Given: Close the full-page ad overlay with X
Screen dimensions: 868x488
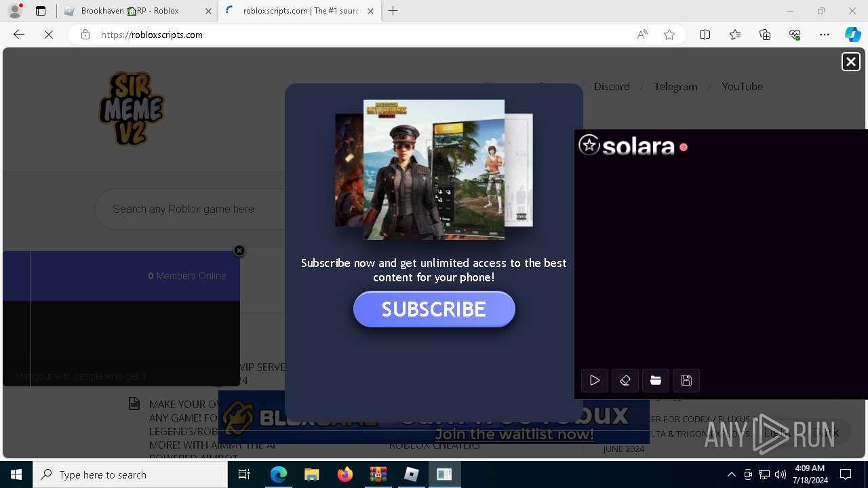Looking at the screenshot, I should 850,62.
